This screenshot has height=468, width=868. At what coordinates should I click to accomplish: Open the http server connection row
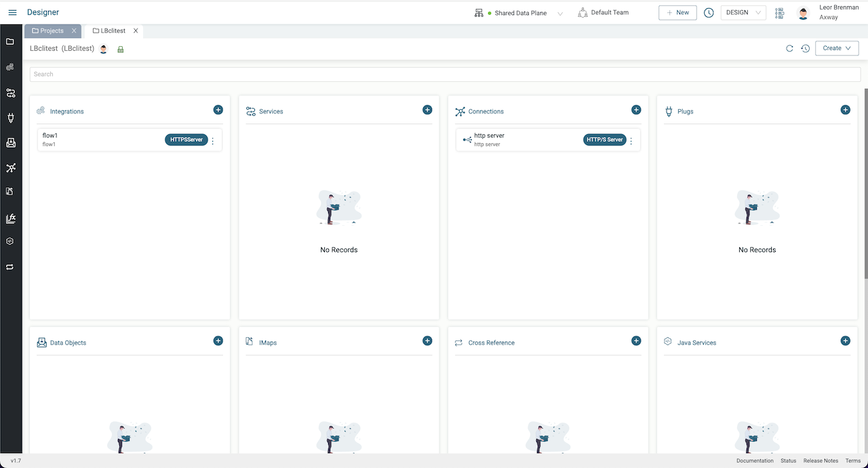[548, 140]
